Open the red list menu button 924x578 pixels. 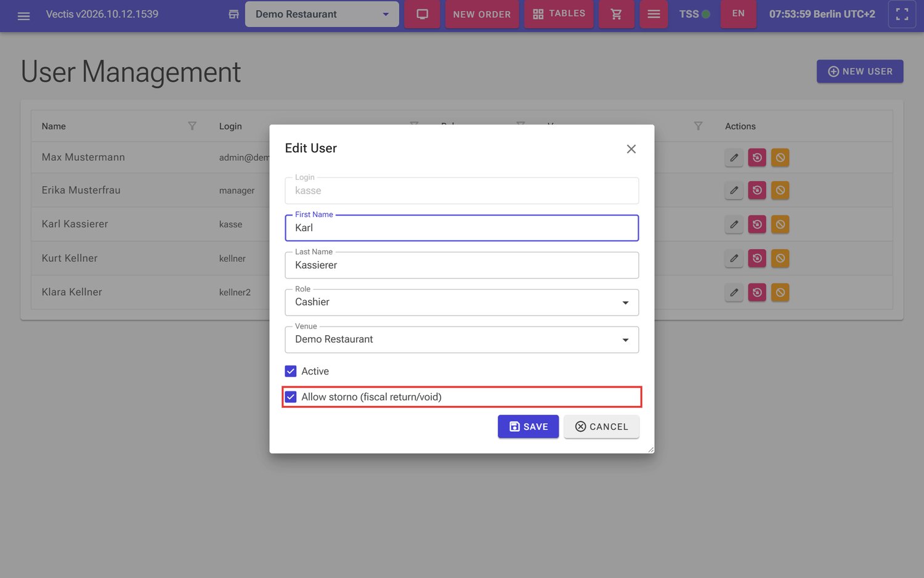point(654,14)
